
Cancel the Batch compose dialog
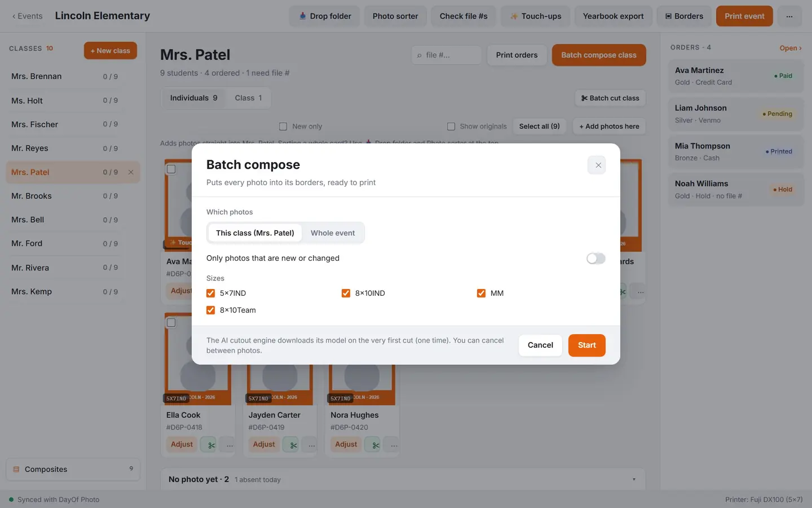540,345
